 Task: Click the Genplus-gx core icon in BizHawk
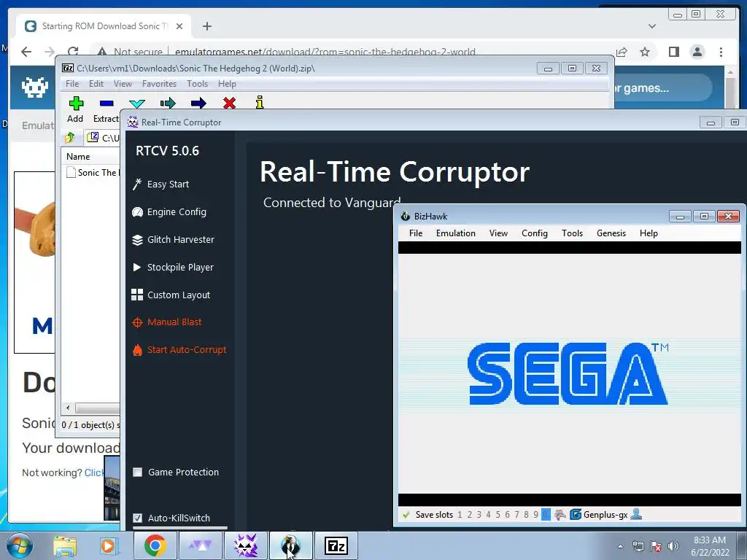pyautogui.click(x=576, y=515)
